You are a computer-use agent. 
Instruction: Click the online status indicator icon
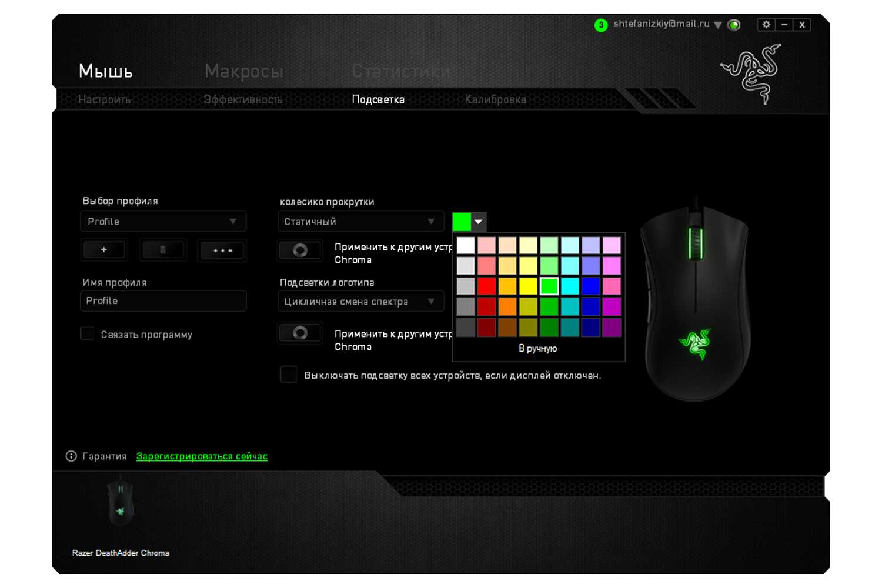click(734, 25)
